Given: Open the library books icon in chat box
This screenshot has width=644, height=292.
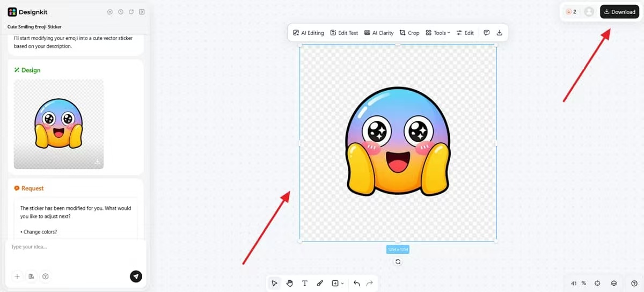Looking at the screenshot, I should 31,276.
